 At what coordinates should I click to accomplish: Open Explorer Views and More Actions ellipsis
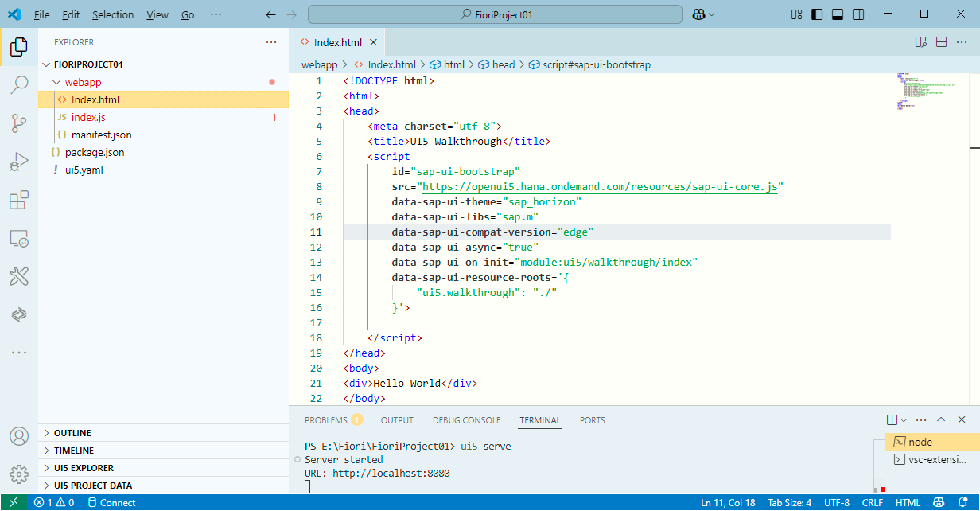pos(271,42)
